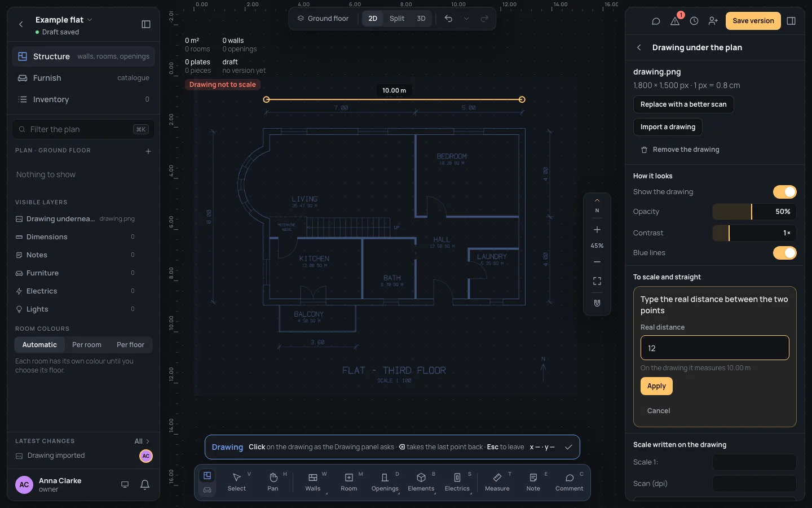Apply the real distance
812x508 pixels.
[x=656, y=386]
